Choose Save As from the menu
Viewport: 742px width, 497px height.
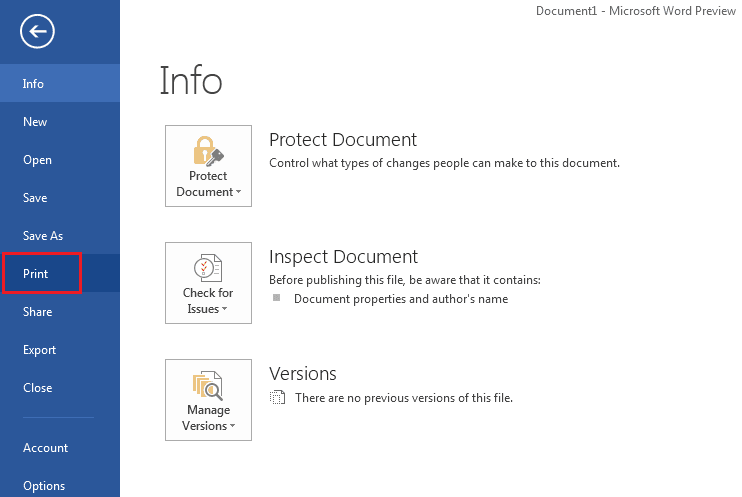(60, 235)
